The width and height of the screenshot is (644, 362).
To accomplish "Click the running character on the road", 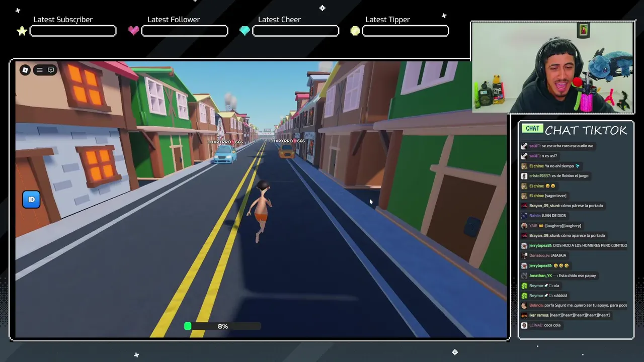I will 261,211.
